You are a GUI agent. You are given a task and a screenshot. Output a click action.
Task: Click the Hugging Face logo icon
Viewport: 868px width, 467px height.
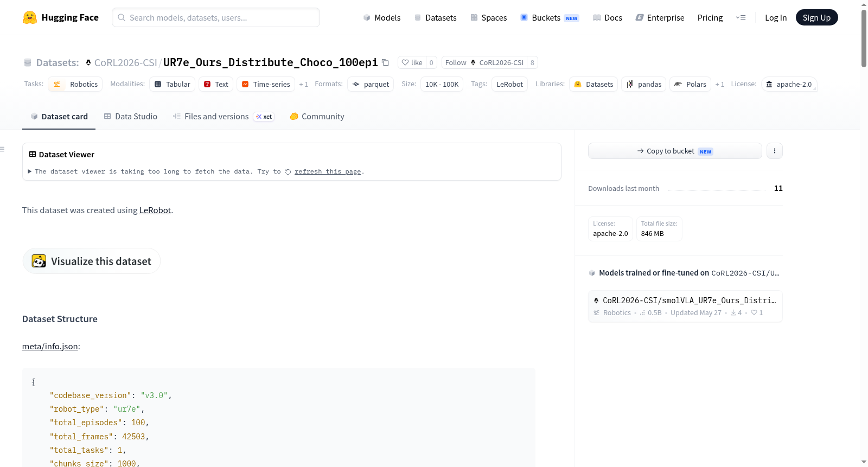coord(30,17)
